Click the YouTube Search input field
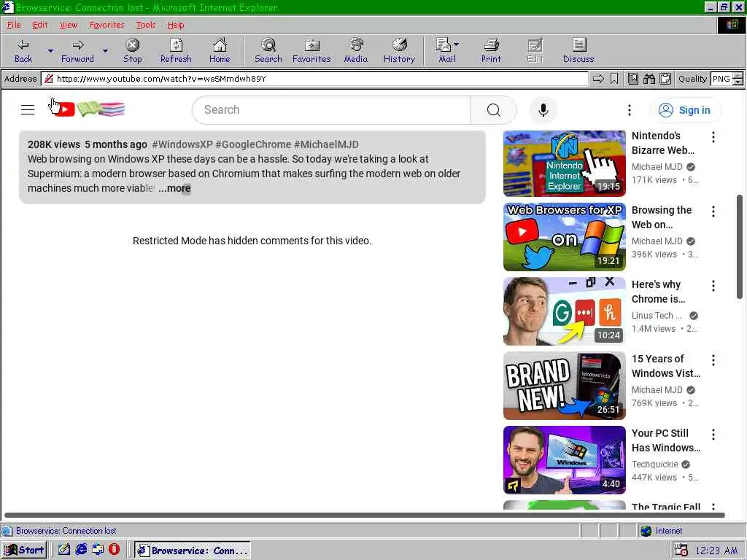Screen dimensions: 747x560 (332, 110)
